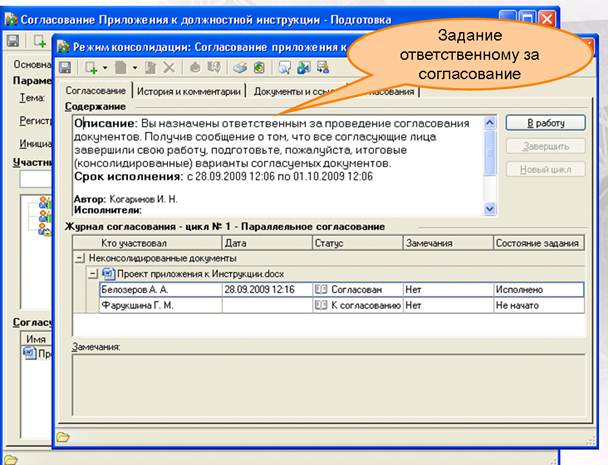The height and width of the screenshot is (465, 608).
Task: Click into the Описание text box
Action: point(278,166)
